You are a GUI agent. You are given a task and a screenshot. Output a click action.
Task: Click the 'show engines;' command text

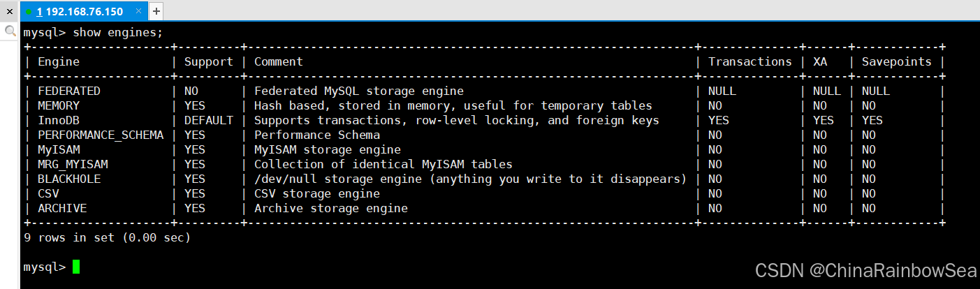[117, 32]
